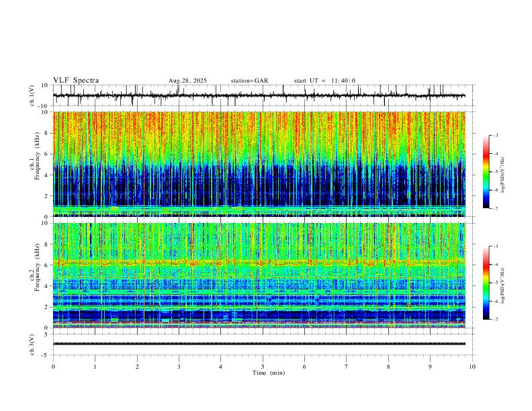Click the "6" kHz tick on ch.2 spectrogram
This screenshot has width=532, height=411.
[x=47, y=265]
